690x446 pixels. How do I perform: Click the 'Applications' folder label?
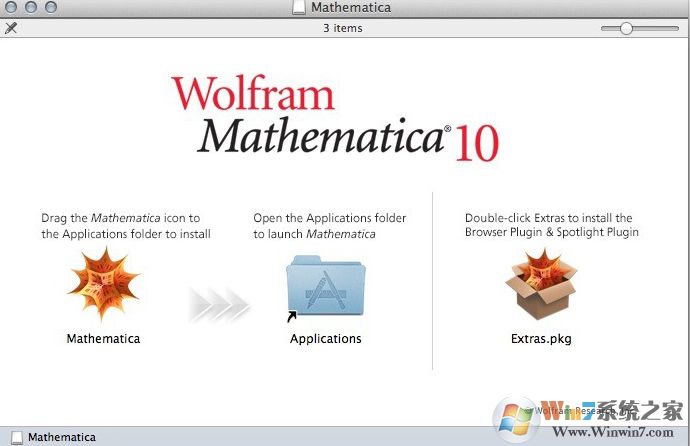[x=326, y=339]
